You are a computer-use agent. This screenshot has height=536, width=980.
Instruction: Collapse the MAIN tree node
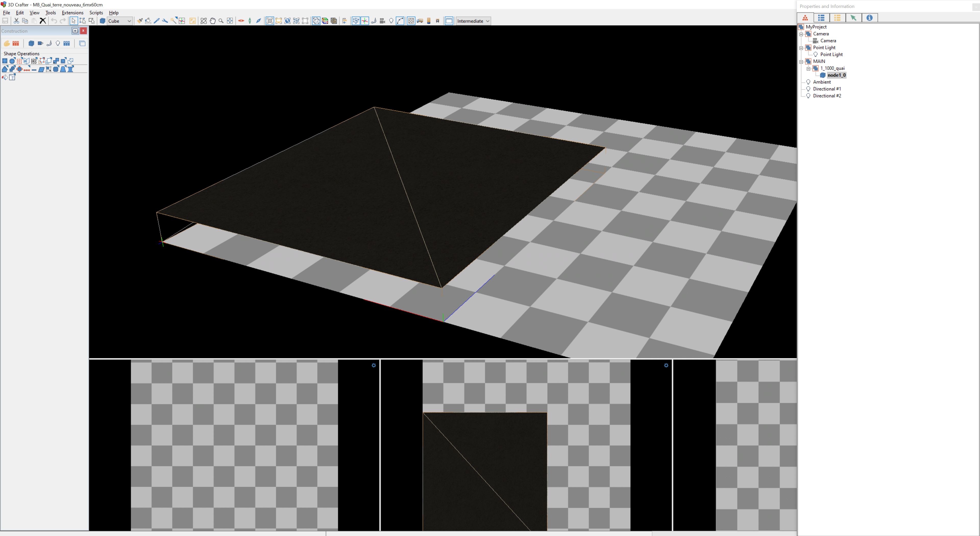[x=801, y=62]
